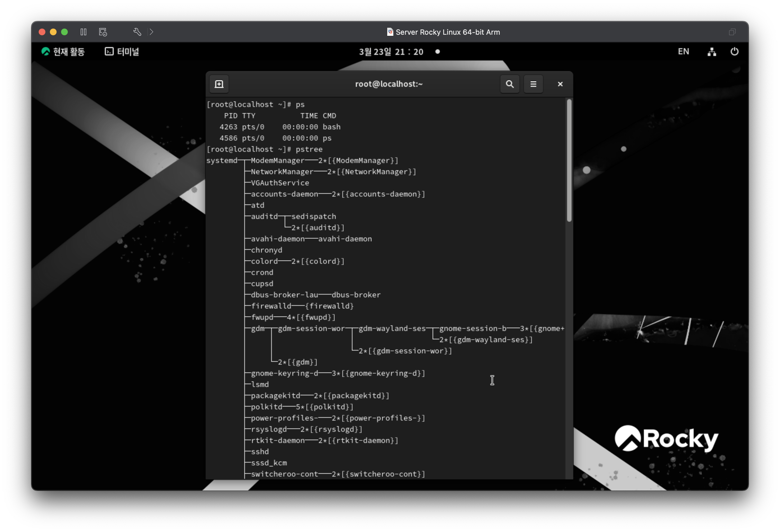Open the network status icon in top bar

click(712, 52)
